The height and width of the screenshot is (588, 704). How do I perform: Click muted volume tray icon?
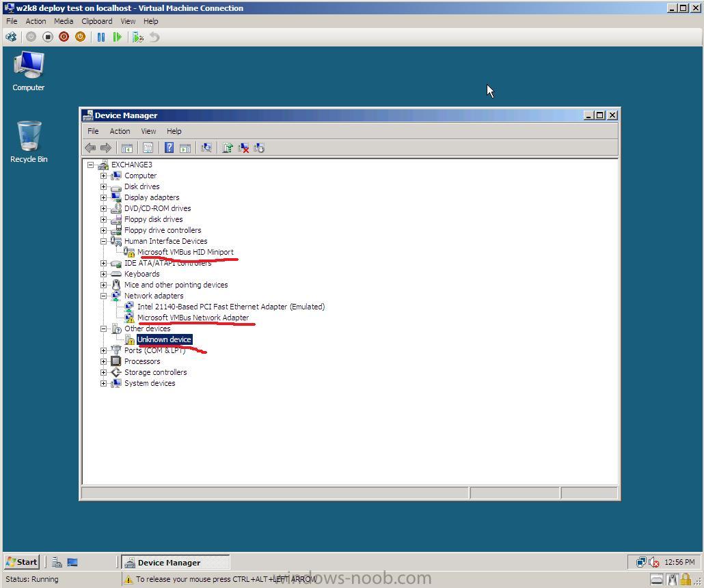(x=654, y=562)
